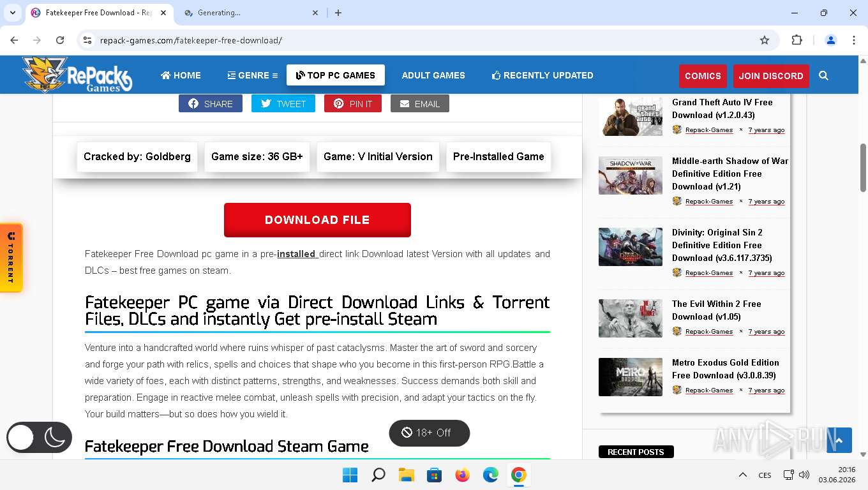The height and width of the screenshot is (490, 868).
Task: Open ADULT GAMES menu item
Action: point(433,75)
